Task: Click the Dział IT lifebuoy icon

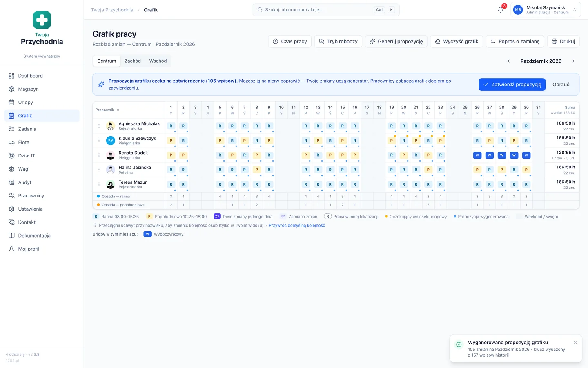Action: pyautogui.click(x=11, y=156)
